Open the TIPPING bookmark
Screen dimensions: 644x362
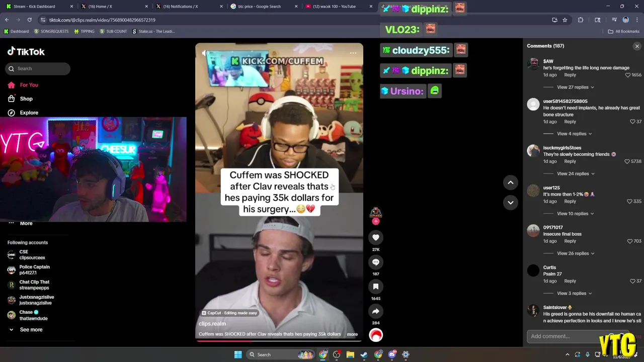click(84, 31)
